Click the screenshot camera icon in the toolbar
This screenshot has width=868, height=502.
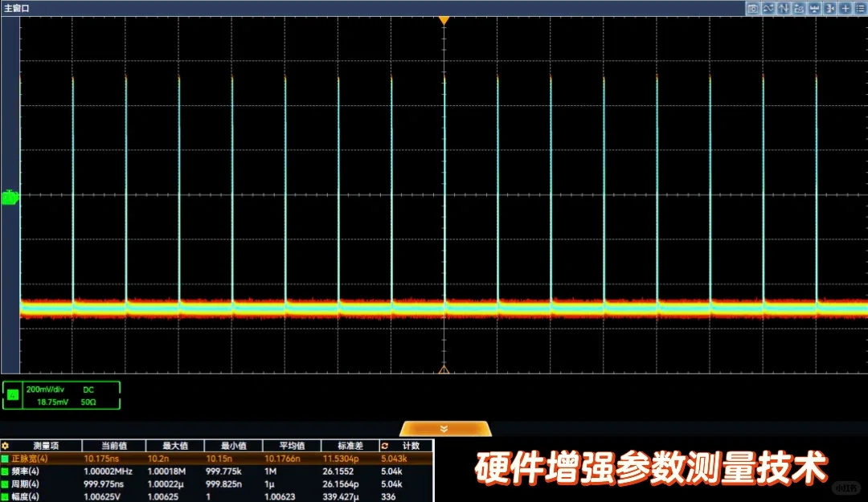click(752, 8)
